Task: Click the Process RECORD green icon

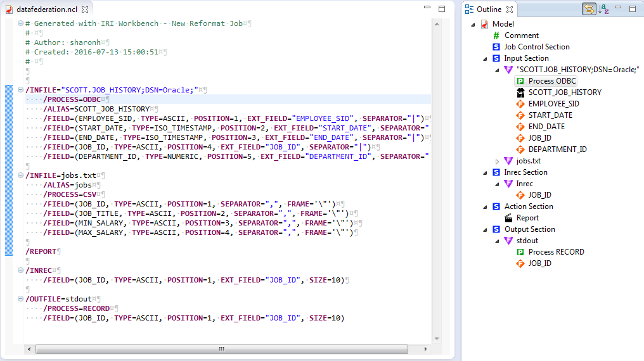Action: point(520,252)
